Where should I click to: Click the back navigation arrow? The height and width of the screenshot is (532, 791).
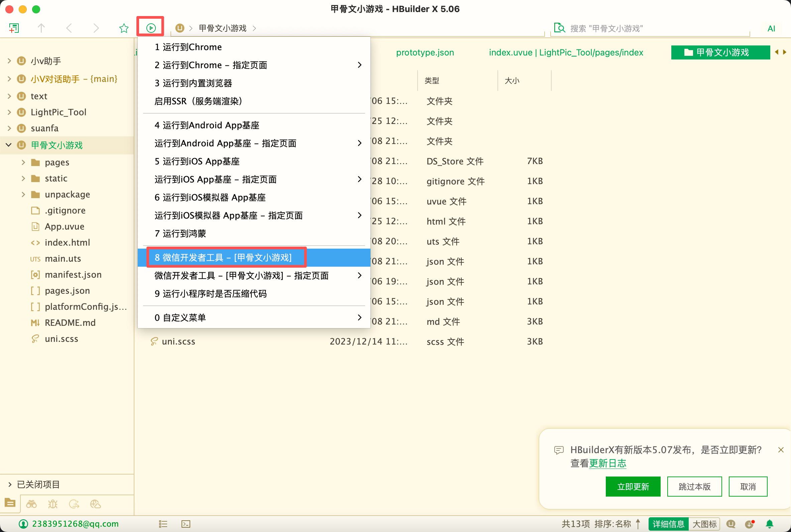tap(69, 28)
